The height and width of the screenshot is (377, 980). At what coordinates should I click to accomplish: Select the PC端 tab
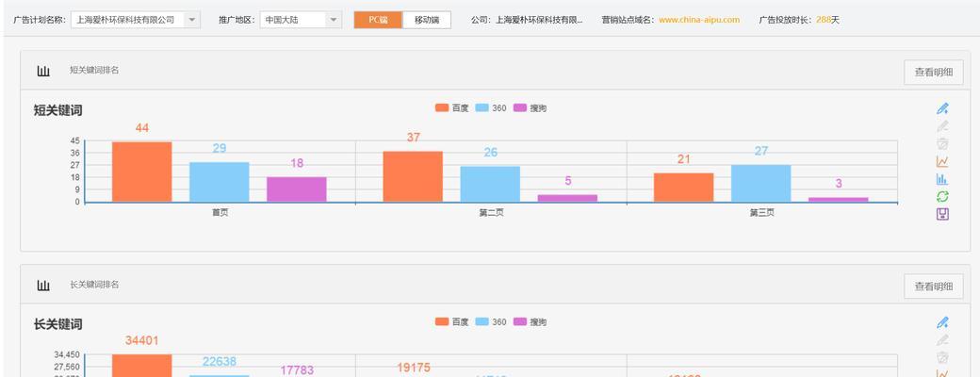(378, 20)
